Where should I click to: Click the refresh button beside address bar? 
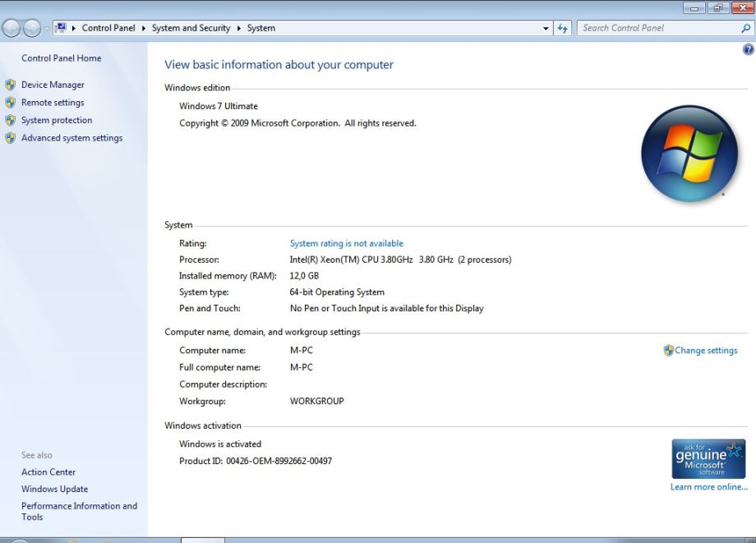click(x=563, y=28)
